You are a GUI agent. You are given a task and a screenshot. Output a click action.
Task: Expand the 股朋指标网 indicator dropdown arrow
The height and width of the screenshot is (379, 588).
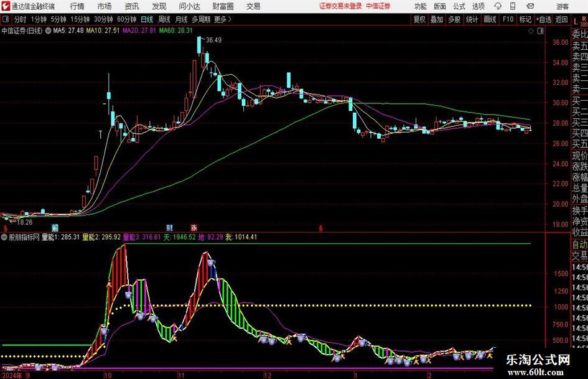tap(4, 237)
